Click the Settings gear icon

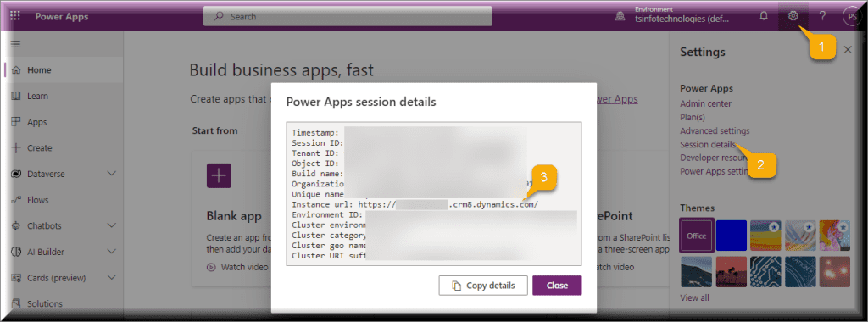tap(793, 16)
